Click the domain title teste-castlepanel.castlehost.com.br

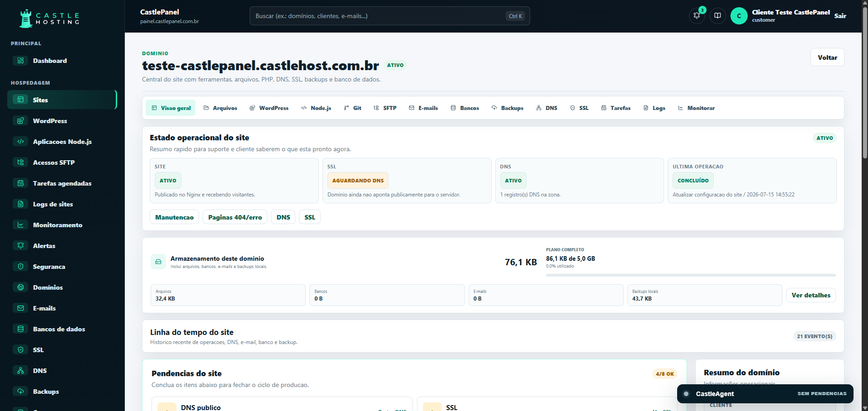(x=261, y=66)
